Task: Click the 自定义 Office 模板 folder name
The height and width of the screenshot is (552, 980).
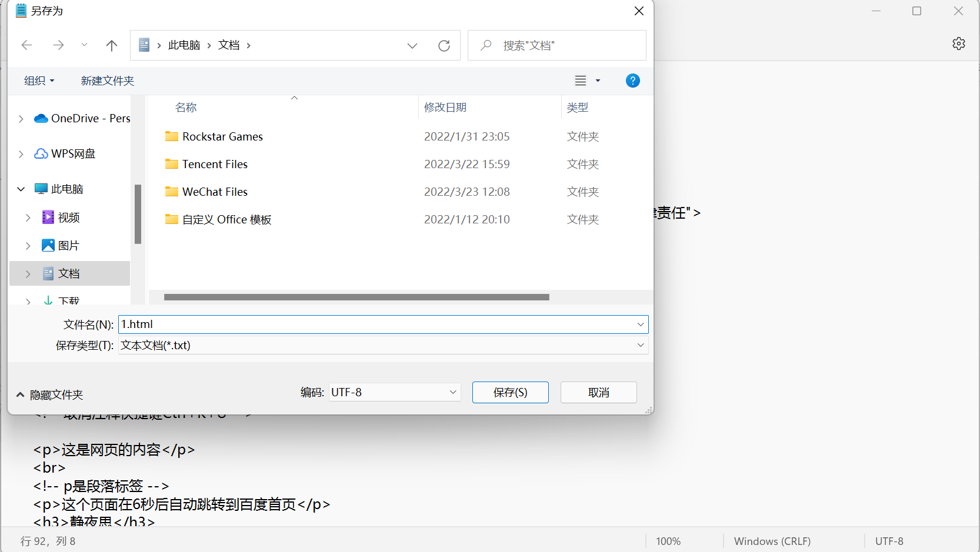Action: tap(226, 219)
